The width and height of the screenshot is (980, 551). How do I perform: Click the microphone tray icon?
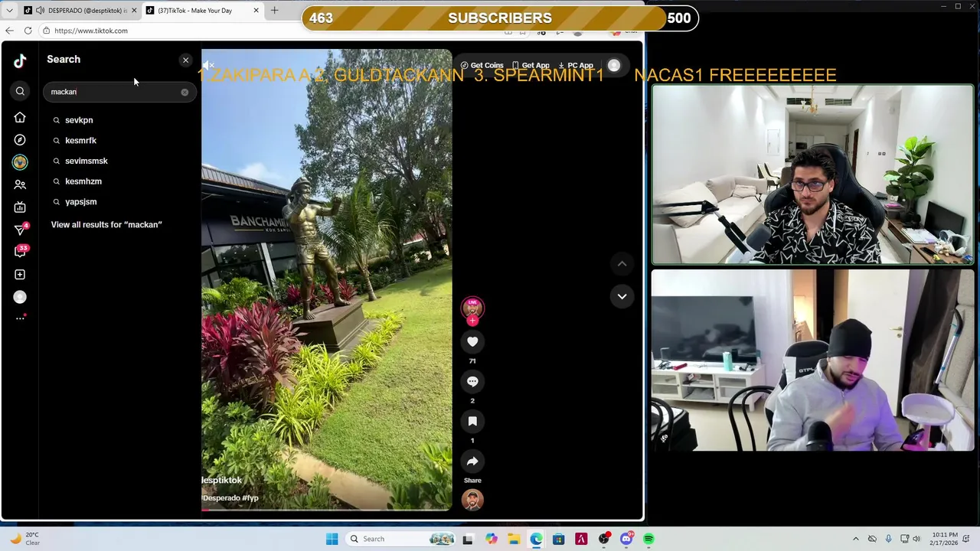point(888,539)
